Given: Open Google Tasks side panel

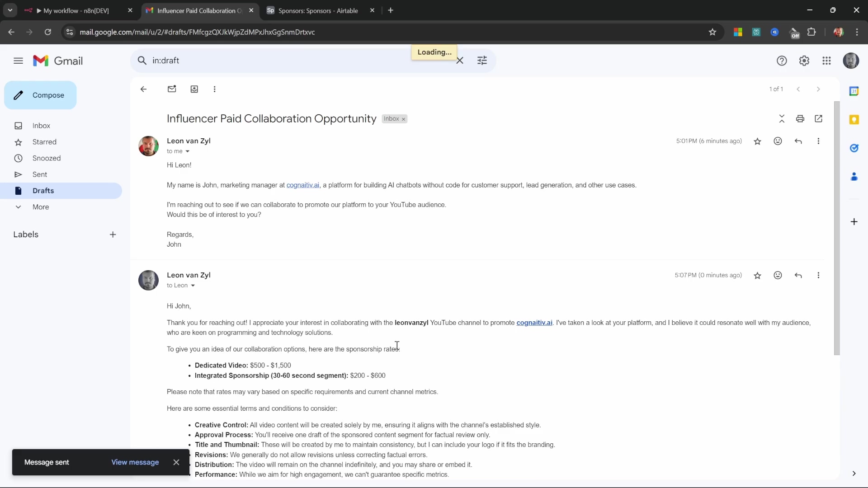Looking at the screenshot, I should coord(854,148).
